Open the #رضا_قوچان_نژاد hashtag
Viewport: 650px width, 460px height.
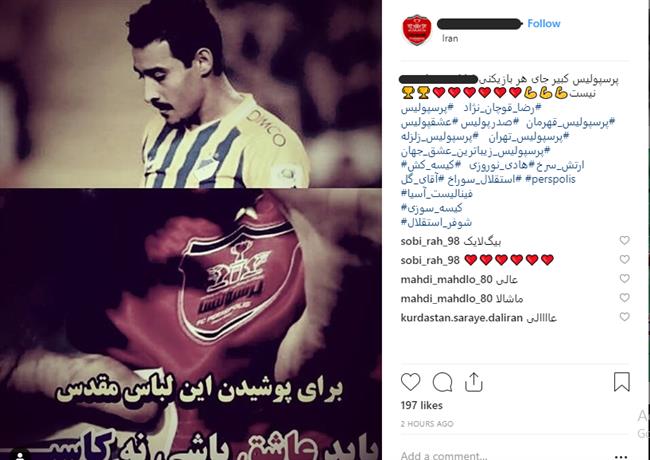[x=502, y=108]
